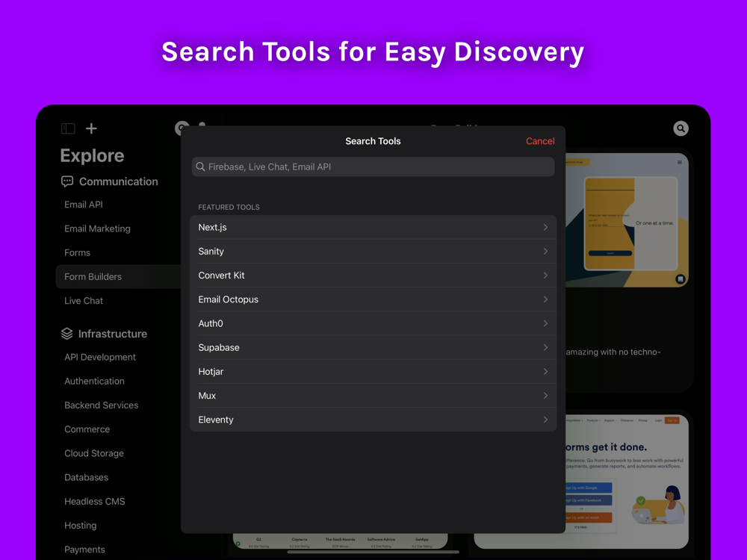747x560 pixels.
Task: Open Backend Services category
Action: [x=102, y=405]
